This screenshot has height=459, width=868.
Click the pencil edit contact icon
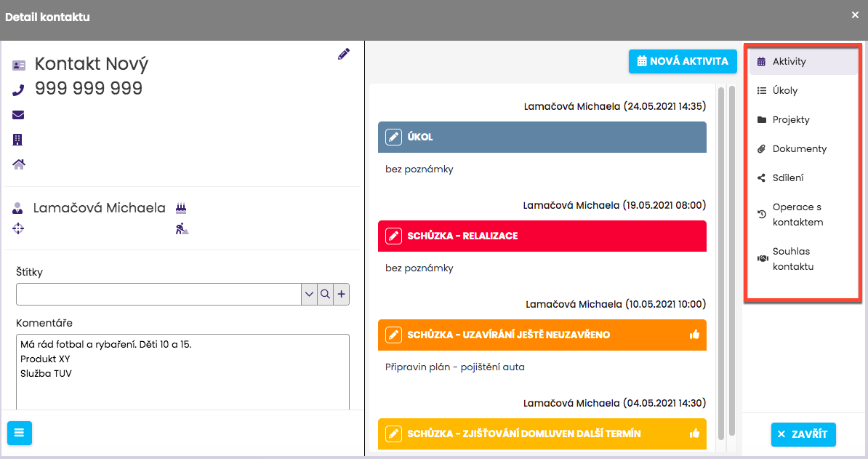click(344, 54)
